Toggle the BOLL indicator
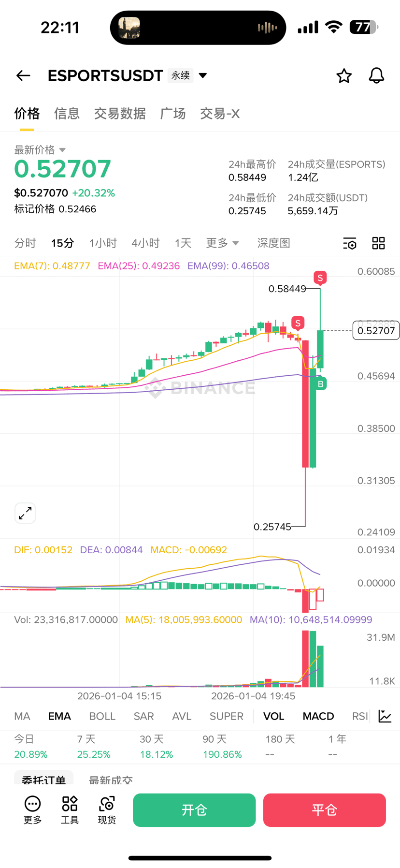 point(102,716)
